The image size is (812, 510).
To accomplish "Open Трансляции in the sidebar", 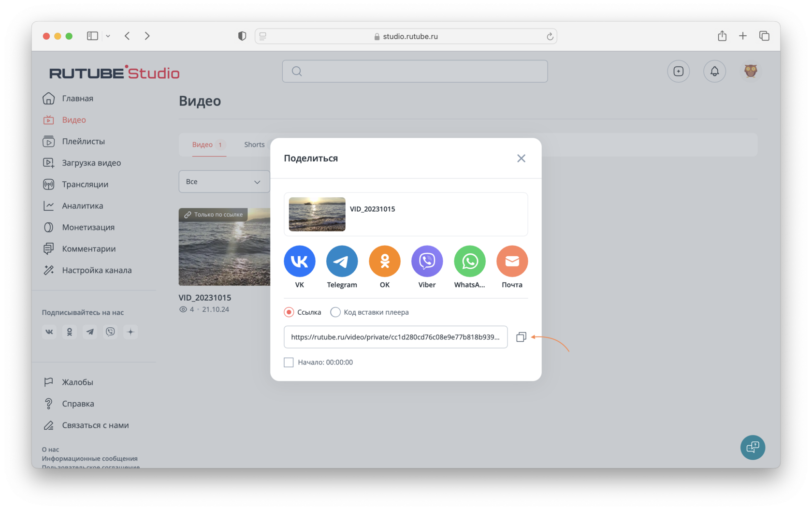I will point(76,184).
